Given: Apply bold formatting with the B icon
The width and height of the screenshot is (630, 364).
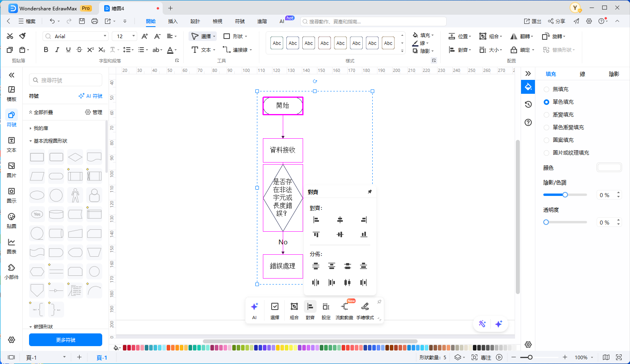Looking at the screenshot, I should 46,50.
